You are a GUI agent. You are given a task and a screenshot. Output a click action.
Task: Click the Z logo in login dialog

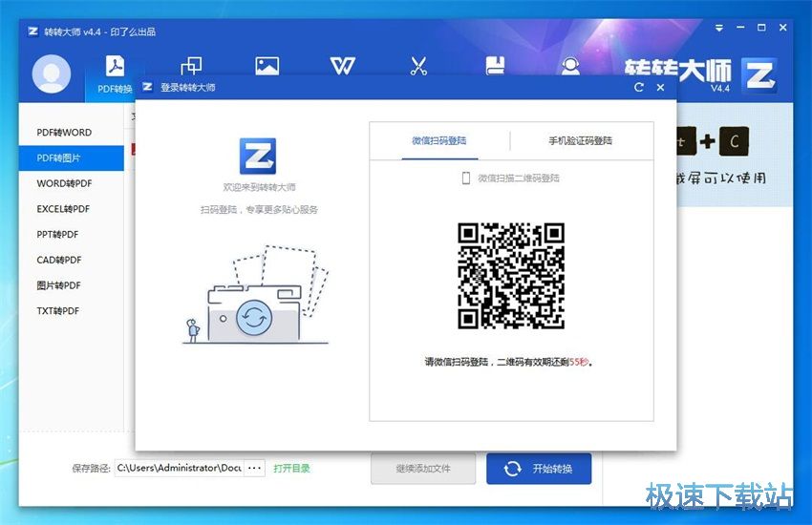pyautogui.click(x=257, y=156)
